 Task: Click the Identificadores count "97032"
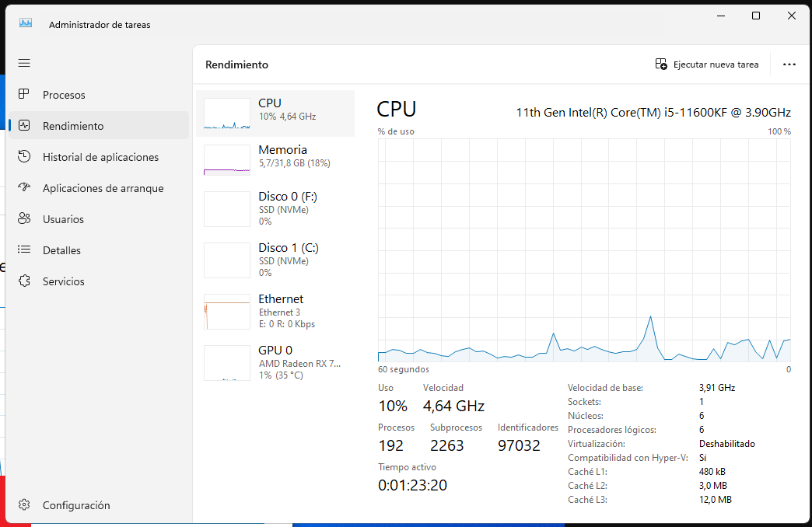coord(519,445)
